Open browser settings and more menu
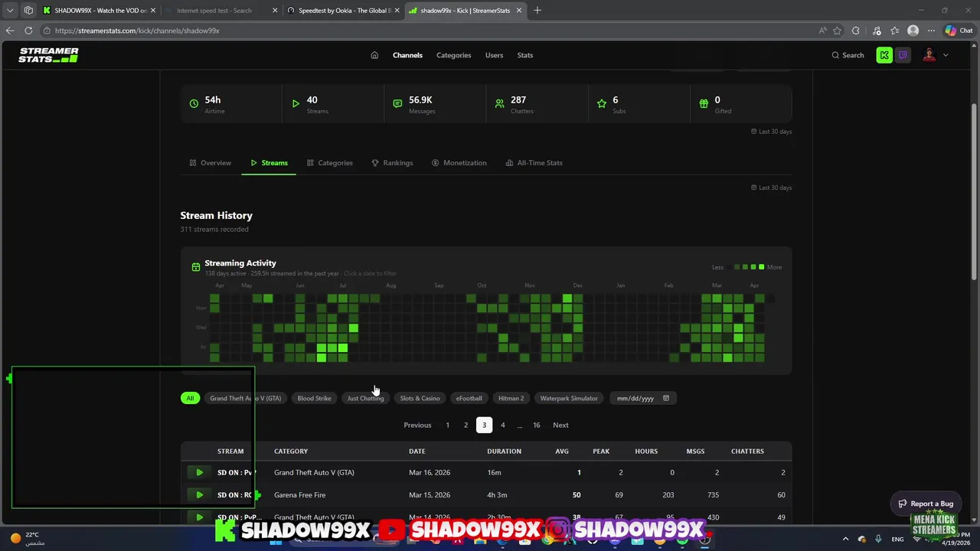 (932, 31)
